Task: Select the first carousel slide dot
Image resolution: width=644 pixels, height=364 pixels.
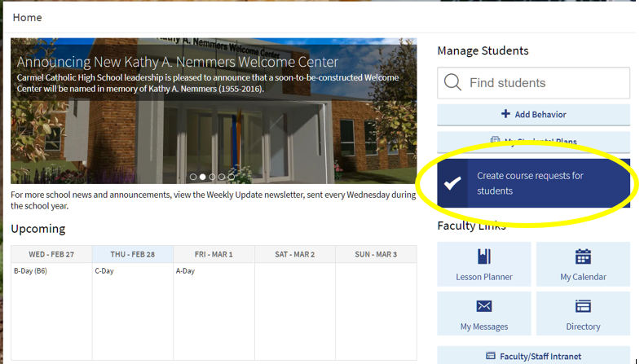Action: click(x=193, y=177)
